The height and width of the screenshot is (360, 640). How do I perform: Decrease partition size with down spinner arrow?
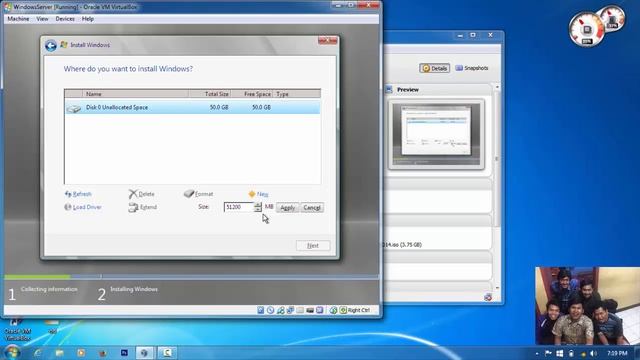(x=258, y=210)
